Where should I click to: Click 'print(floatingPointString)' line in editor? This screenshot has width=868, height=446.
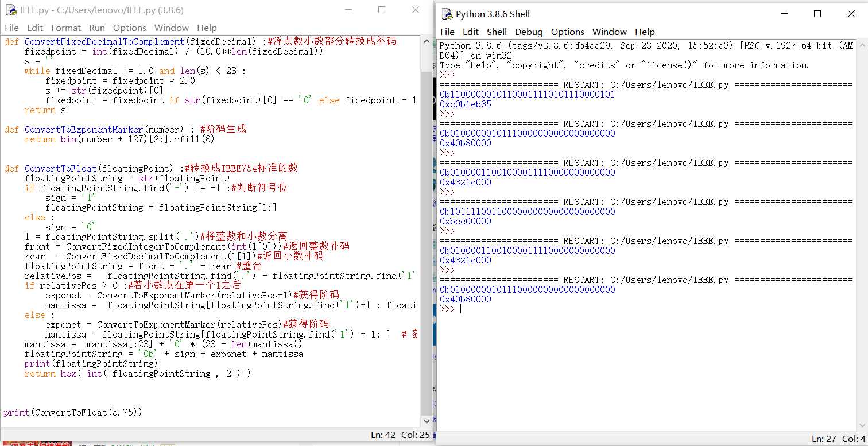91,363
